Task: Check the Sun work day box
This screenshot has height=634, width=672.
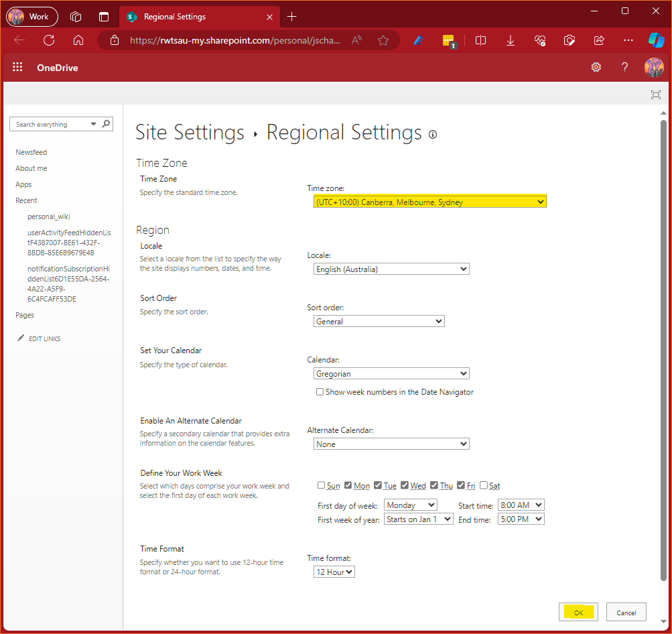Action: [x=321, y=485]
